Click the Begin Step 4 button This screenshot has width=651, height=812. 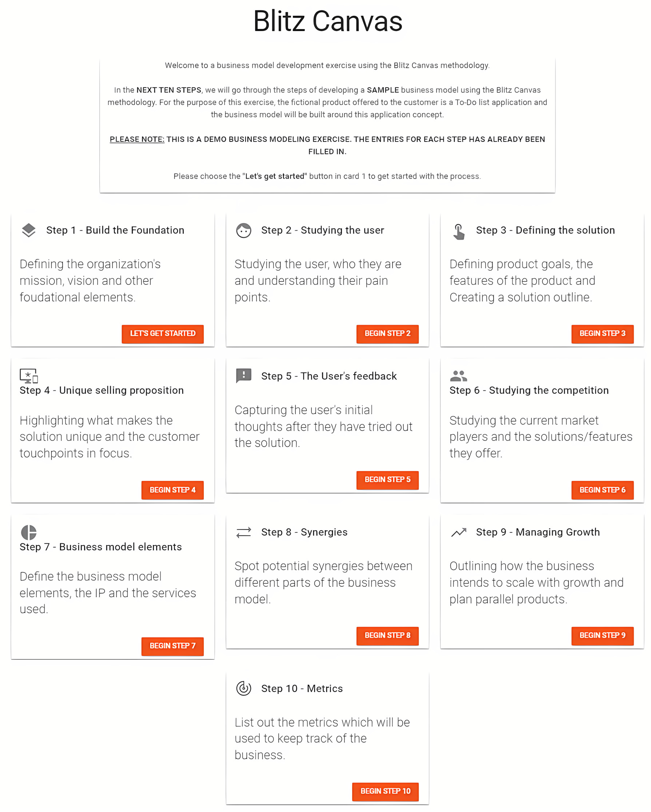click(172, 490)
